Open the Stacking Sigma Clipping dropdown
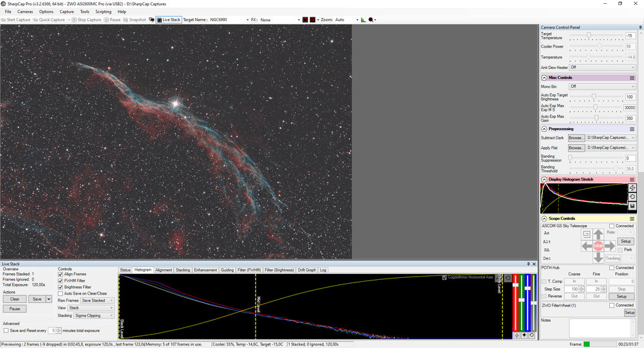Viewport: 644px width, 348px height. coord(93,316)
